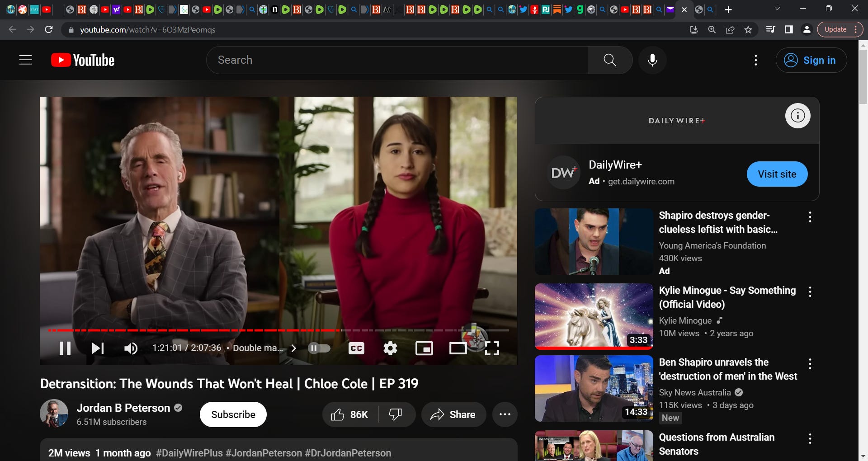Visit site for DailyWire+ ad
The height and width of the screenshot is (461, 868).
coord(777,174)
